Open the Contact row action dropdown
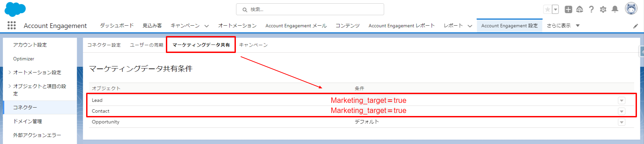This screenshot has width=644, height=144. coord(621,111)
